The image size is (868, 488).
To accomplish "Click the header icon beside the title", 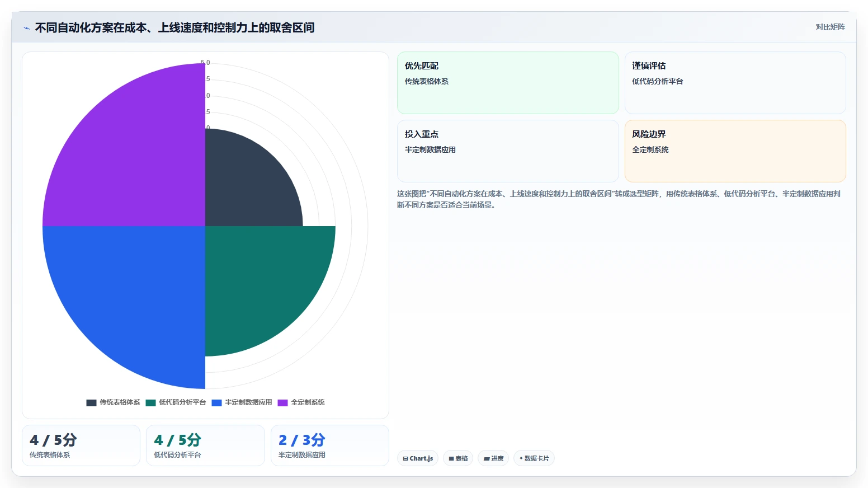I will [26, 28].
